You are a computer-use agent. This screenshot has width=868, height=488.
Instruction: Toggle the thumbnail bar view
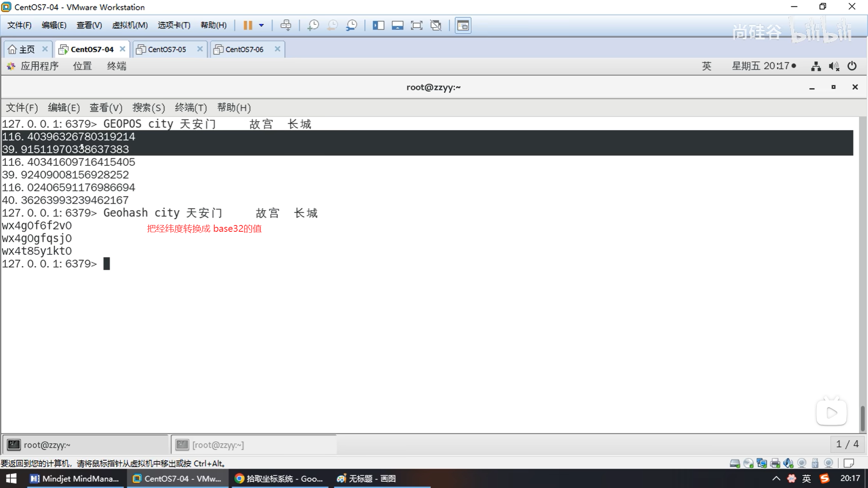coord(397,25)
